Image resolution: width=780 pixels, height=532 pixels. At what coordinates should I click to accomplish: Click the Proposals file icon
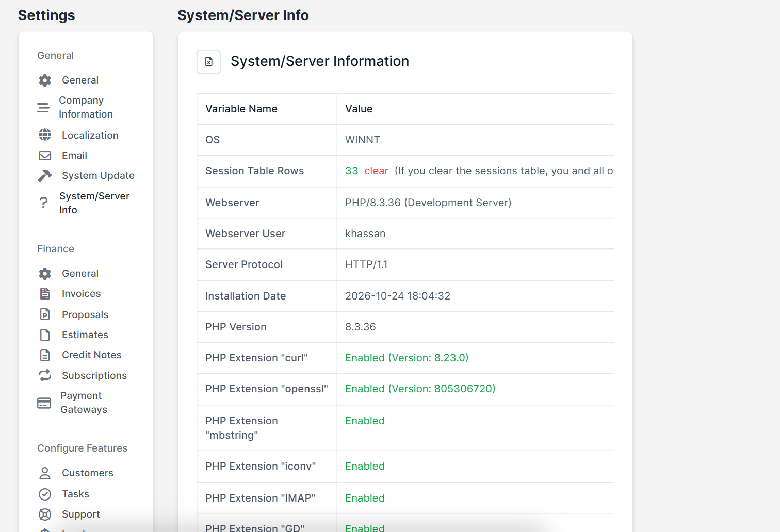[45, 314]
